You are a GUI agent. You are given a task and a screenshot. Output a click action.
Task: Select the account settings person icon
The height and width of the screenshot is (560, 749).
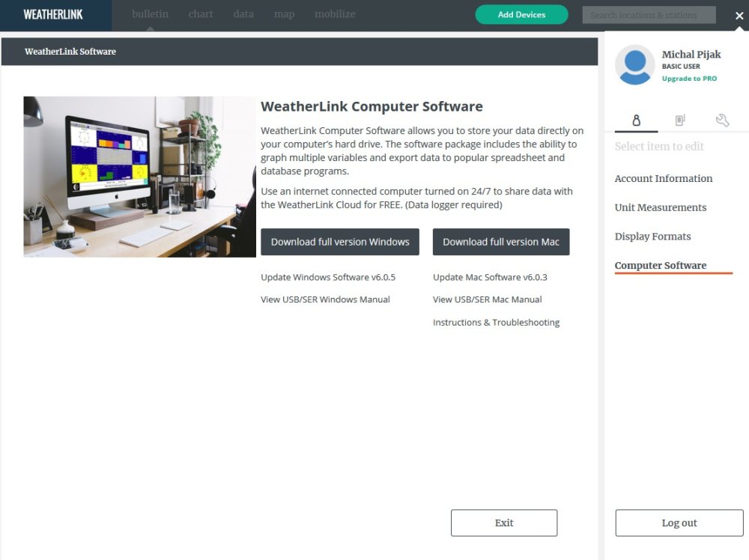[635, 120]
